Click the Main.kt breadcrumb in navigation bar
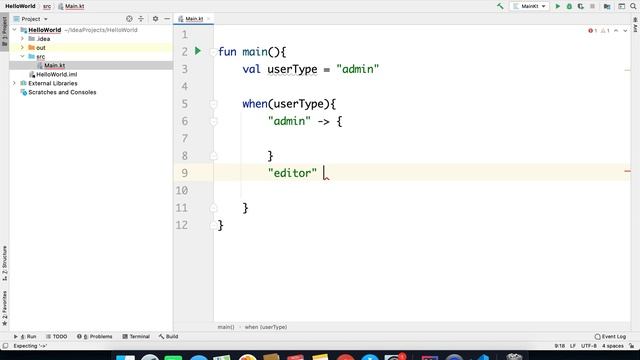The width and height of the screenshot is (640, 360). [71, 6]
